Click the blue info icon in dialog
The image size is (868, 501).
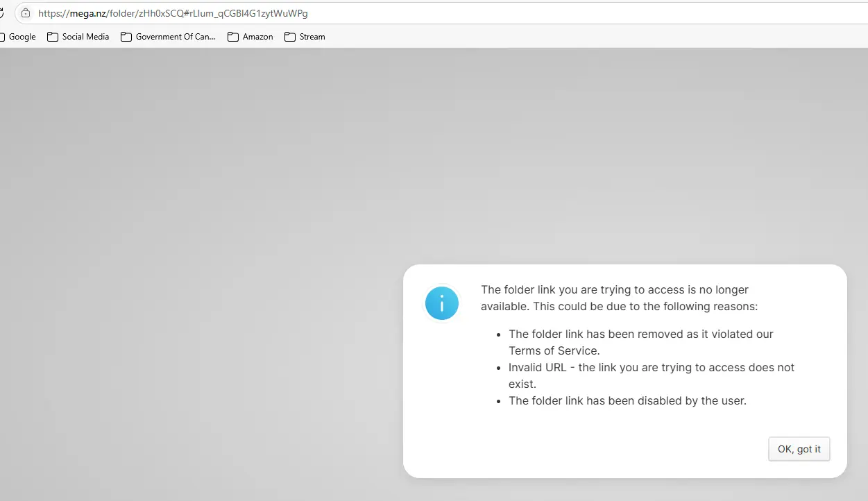442,303
